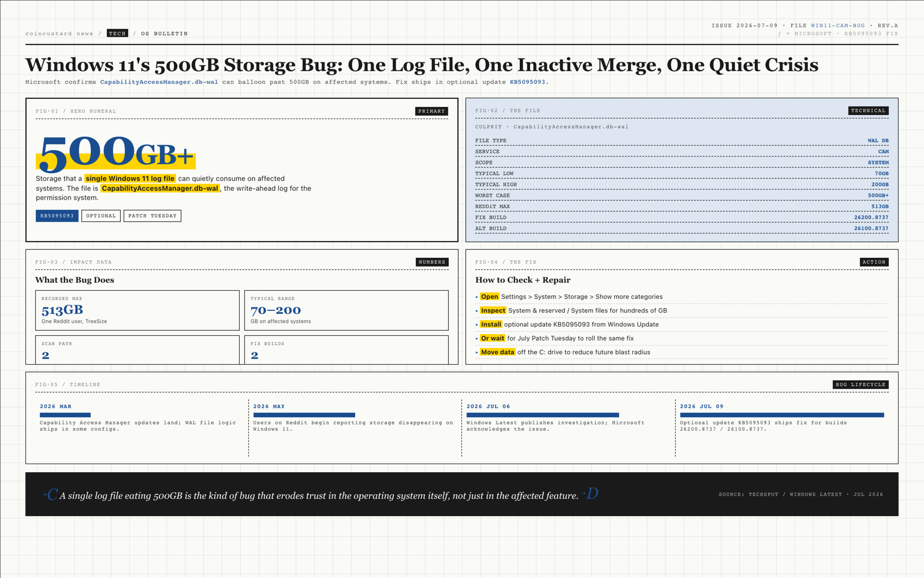Select the REDDIT MAX value 513GB

point(880,206)
